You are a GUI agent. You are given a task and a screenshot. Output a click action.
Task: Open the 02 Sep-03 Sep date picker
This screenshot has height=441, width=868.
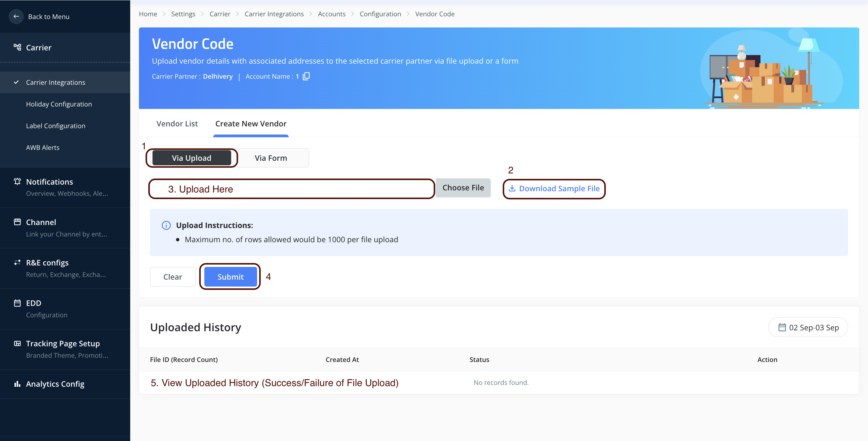pos(808,327)
